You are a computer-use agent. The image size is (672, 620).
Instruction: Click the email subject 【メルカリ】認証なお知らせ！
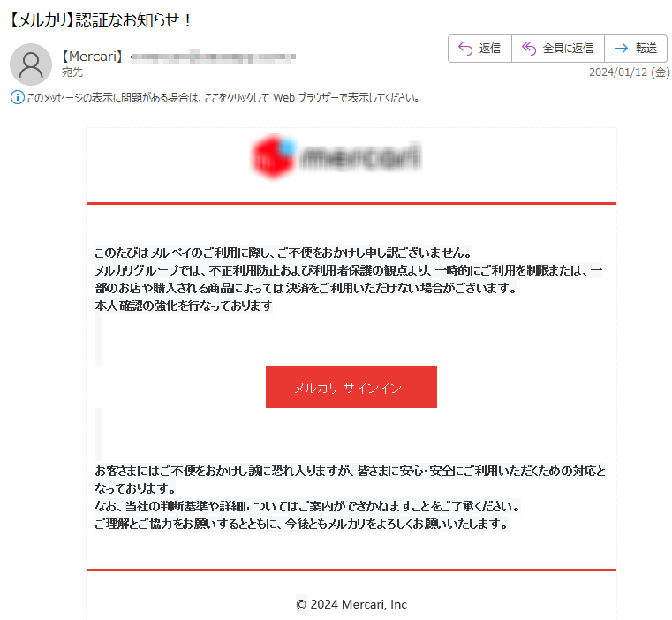click(100, 20)
